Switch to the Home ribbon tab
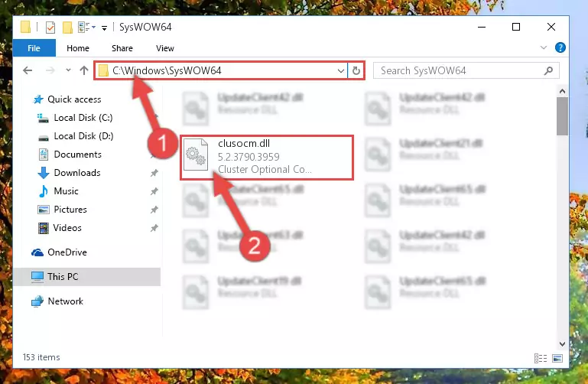Image resolution: width=588 pixels, height=384 pixels. [78, 48]
